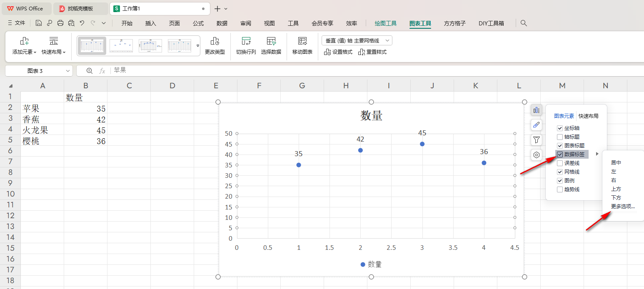Select 下方 data label position

pos(616,198)
